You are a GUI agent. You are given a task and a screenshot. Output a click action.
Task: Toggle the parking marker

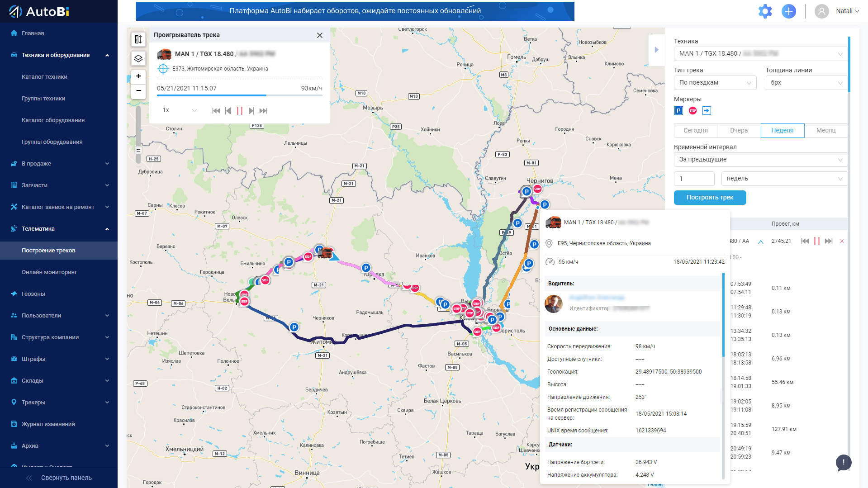(678, 111)
